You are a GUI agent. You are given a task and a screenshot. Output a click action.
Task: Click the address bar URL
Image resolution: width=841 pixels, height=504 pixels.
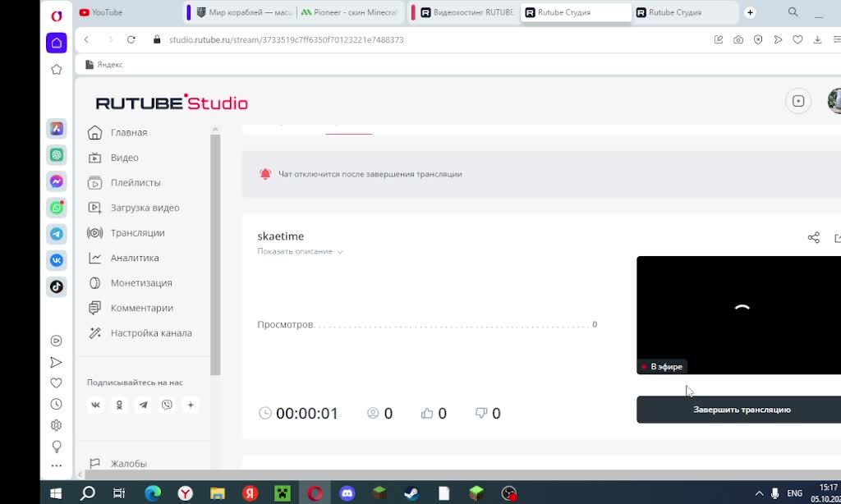click(x=286, y=39)
